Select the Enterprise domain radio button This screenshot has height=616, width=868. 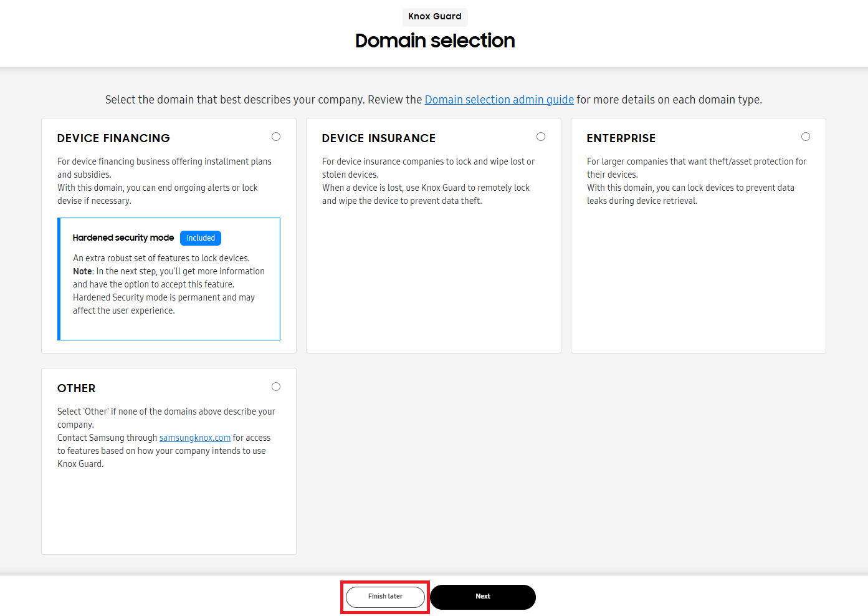(x=806, y=136)
